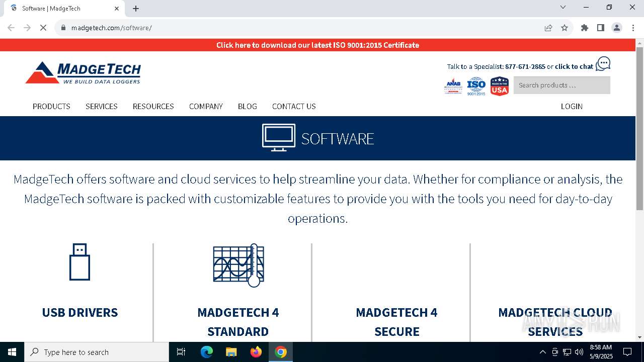Click the address bar URL
The image size is (644, 362).
(112, 28)
